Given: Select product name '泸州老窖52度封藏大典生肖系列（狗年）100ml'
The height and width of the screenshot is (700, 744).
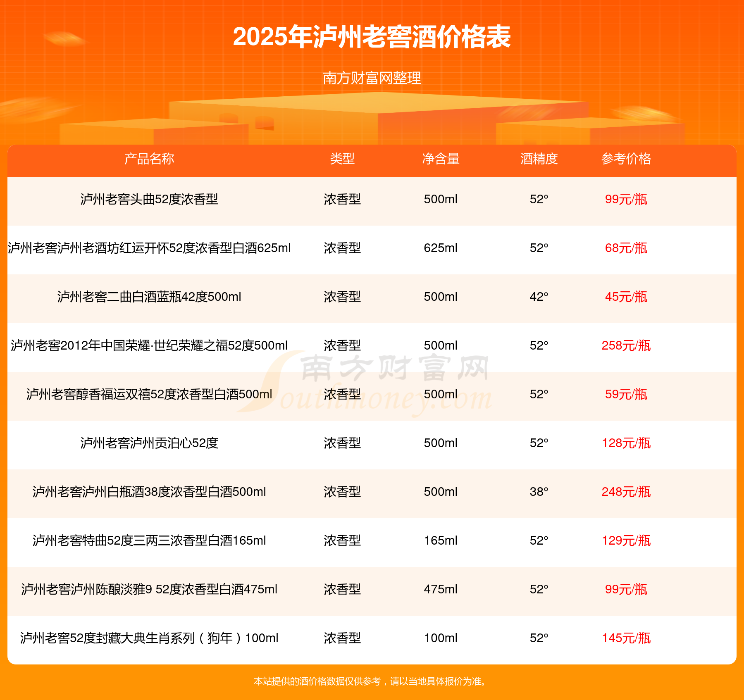Looking at the screenshot, I should (x=149, y=638).
